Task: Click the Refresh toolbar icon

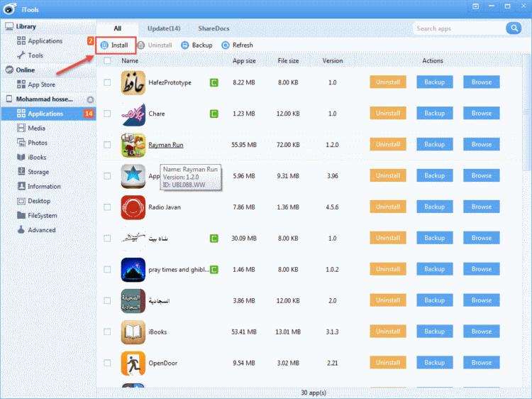Action: click(x=226, y=45)
